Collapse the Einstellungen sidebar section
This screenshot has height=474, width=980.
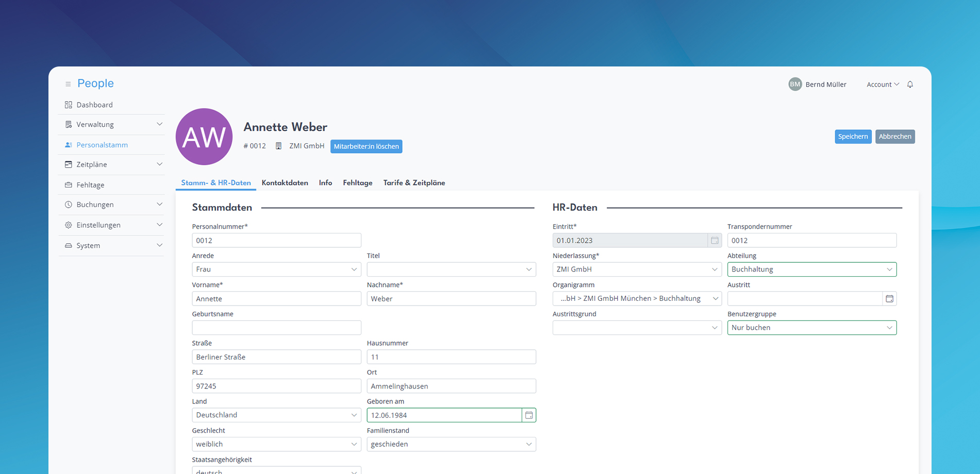[x=160, y=225]
